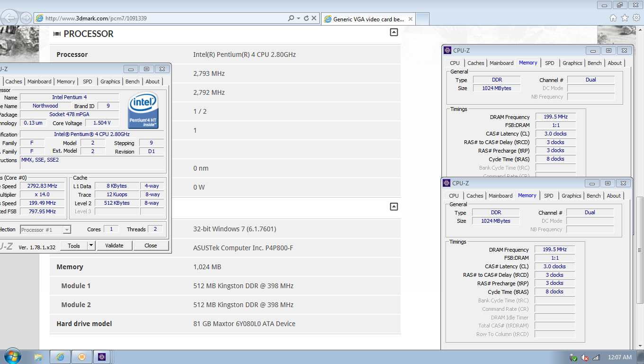Collapse the section below the processor details
Screen dimensions: 644x364
394,207
